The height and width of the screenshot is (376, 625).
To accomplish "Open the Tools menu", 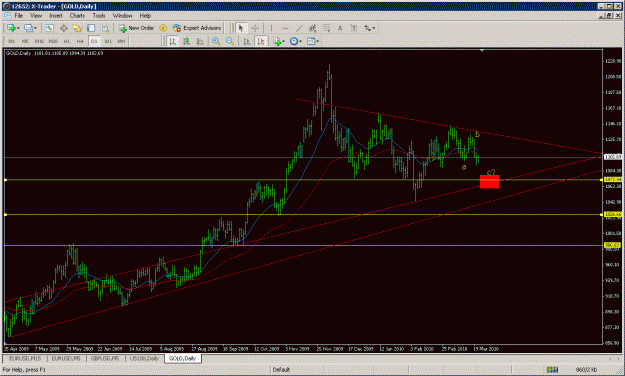I will (x=99, y=16).
